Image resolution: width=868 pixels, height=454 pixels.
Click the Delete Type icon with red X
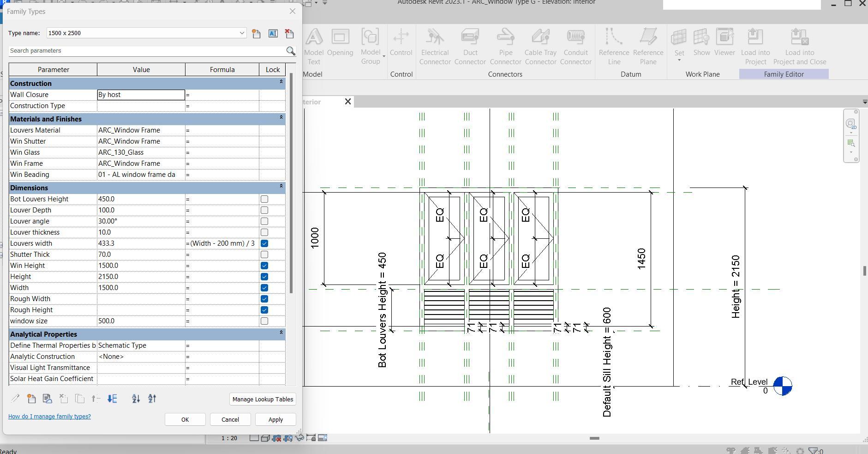289,33
